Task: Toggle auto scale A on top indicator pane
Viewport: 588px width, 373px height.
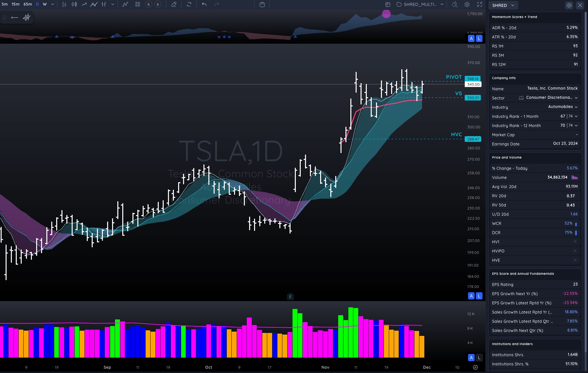Action: pos(471,38)
